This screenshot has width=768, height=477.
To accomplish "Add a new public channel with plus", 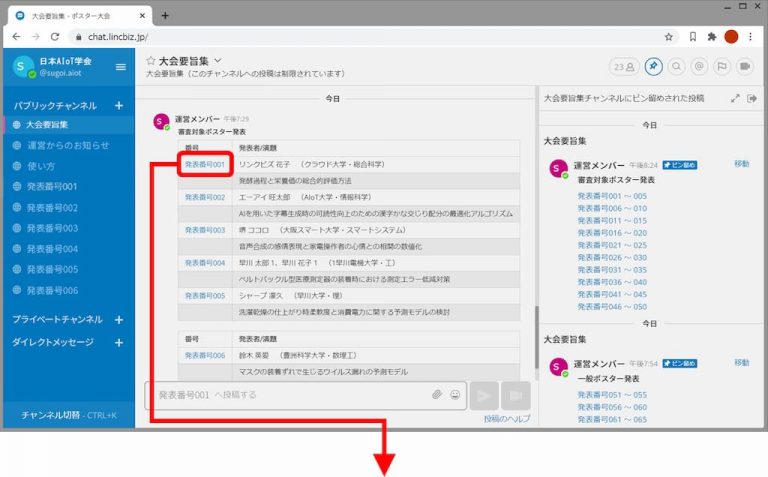I will pos(118,105).
